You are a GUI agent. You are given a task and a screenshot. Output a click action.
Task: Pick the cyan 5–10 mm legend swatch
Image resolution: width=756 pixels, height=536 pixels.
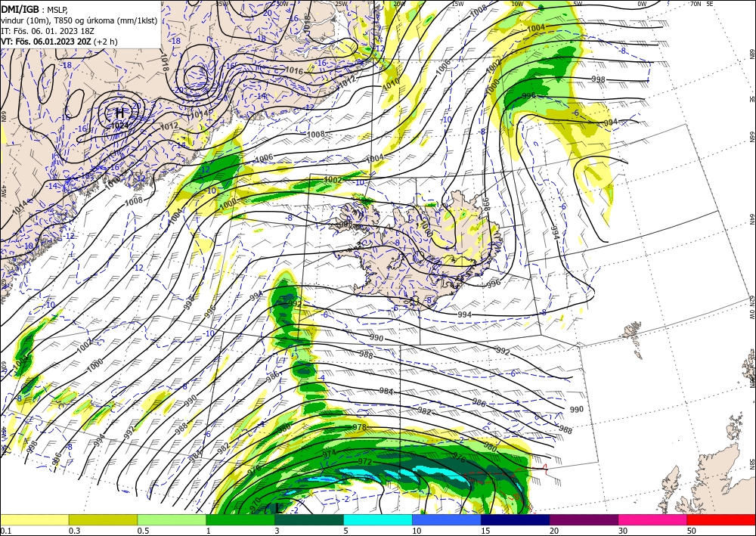[x=378, y=519]
